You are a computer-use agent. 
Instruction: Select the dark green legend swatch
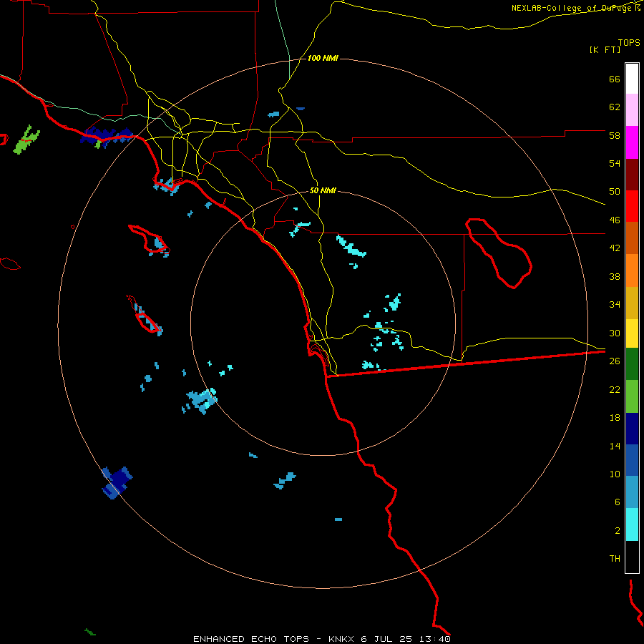pyautogui.click(x=632, y=364)
